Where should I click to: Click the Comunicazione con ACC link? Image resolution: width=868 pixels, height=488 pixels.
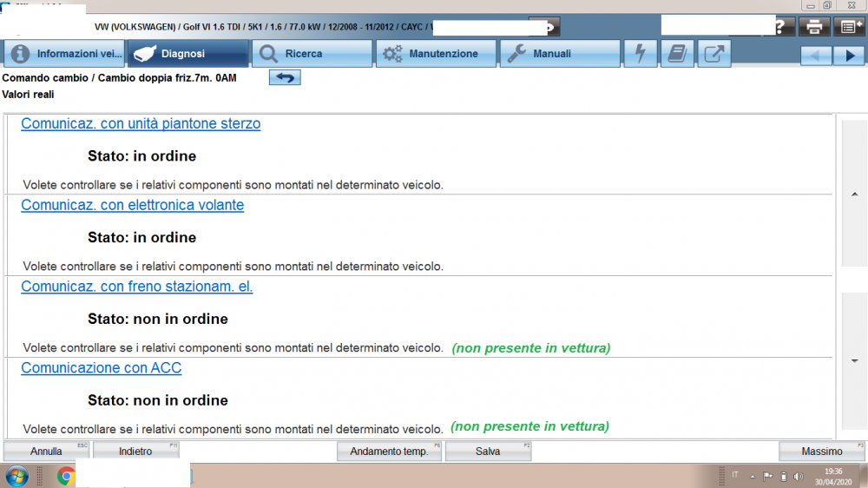(x=101, y=368)
